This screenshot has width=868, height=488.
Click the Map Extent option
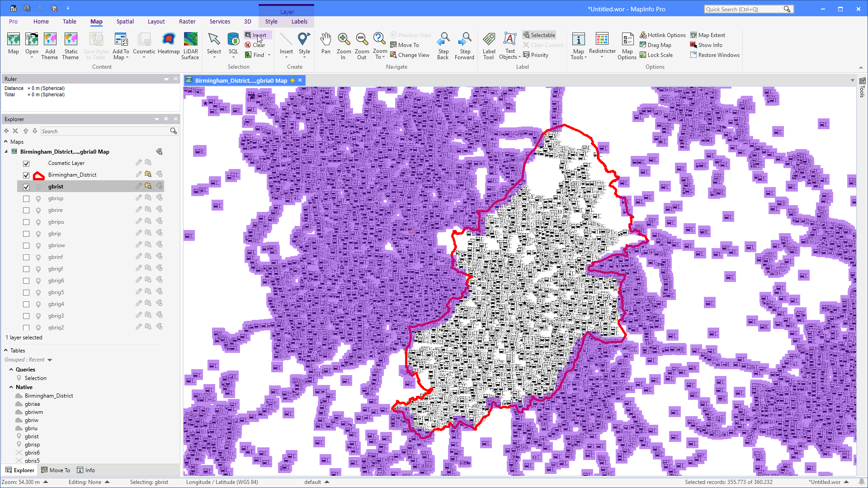708,35
